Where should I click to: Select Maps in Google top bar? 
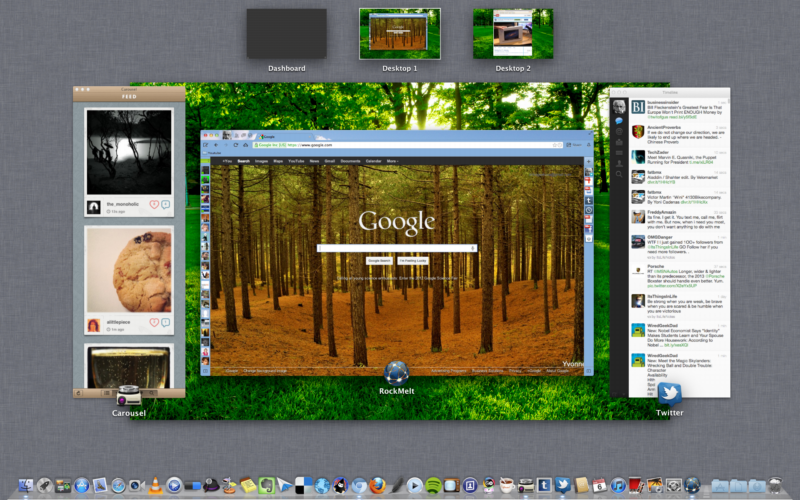click(278, 161)
